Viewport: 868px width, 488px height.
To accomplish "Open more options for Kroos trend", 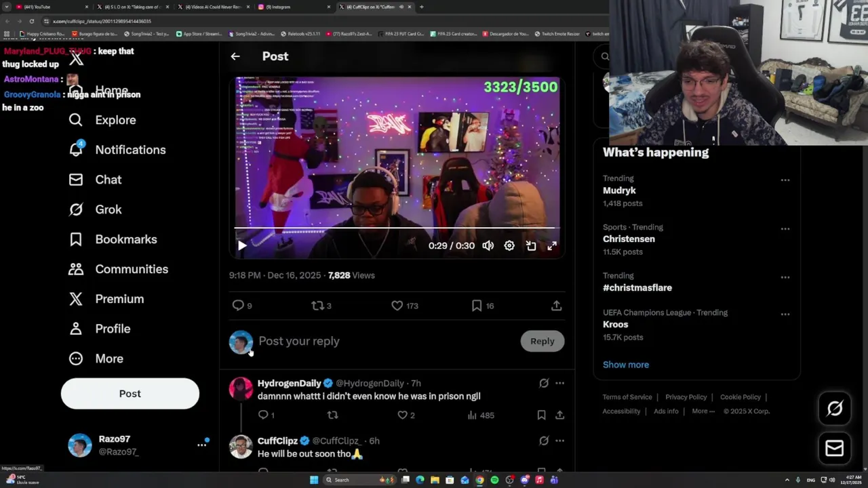I will click(x=785, y=314).
